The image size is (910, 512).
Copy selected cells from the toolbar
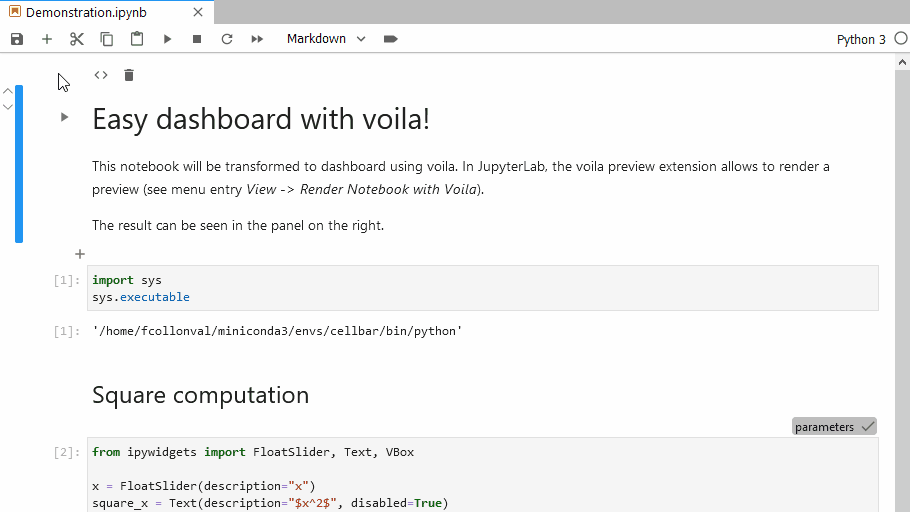pos(107,39)
